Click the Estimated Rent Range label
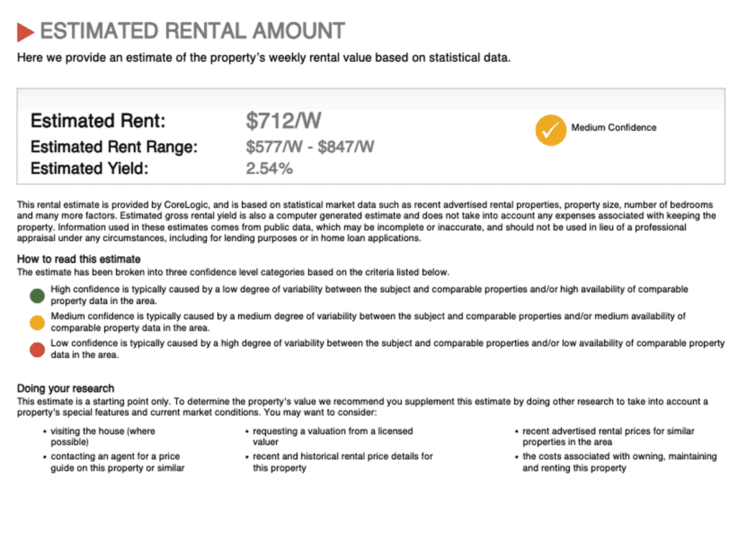This screenshot has width=747, height=560. click(x=114, y=147)
